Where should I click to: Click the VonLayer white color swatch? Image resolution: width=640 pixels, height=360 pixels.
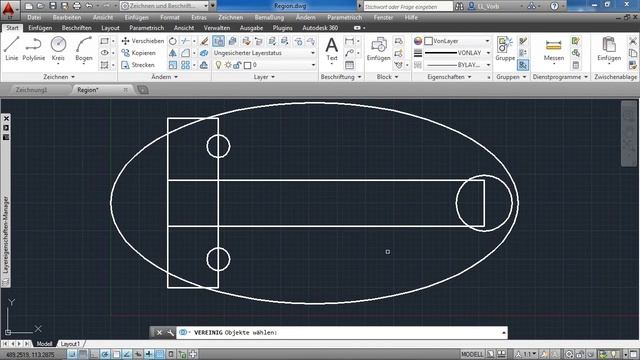428,41
